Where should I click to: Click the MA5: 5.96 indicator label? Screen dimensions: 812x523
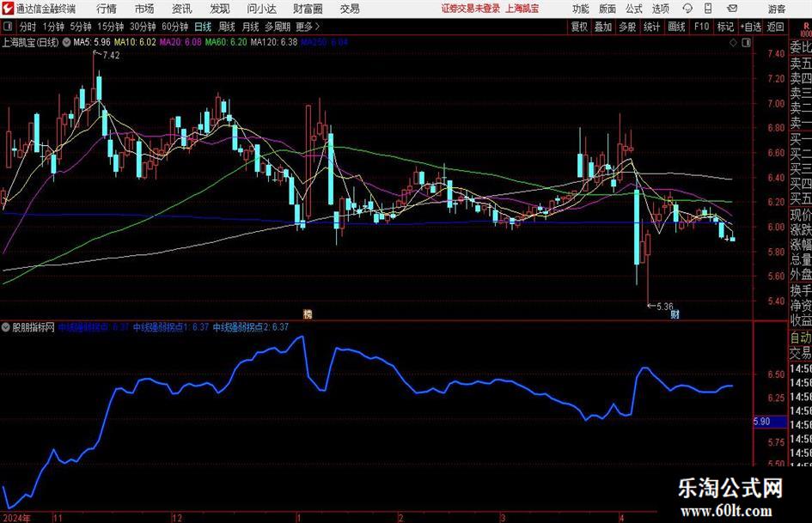(92, 42)
